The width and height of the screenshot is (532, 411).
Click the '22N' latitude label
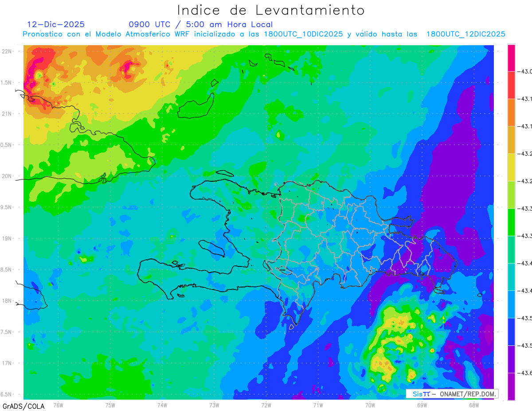pos(7,51)
